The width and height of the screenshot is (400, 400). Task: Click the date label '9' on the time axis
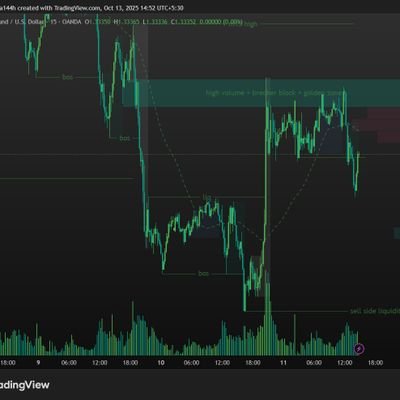tap(38, 363)
